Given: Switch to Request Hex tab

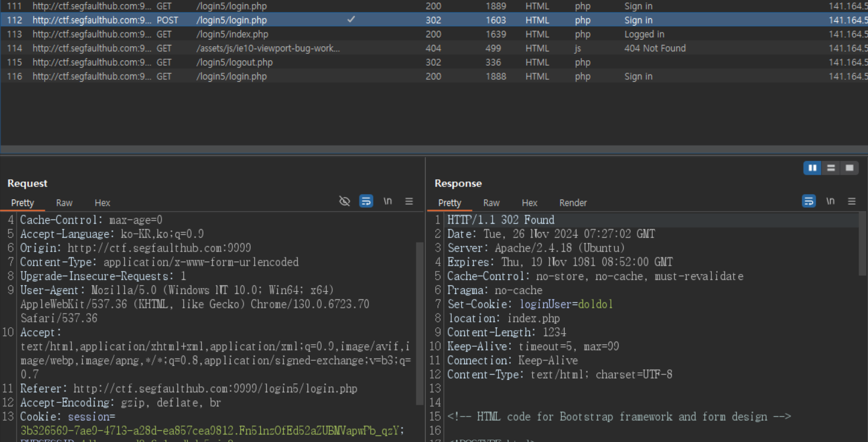Looking at the screenshot, I should point(102,202).
